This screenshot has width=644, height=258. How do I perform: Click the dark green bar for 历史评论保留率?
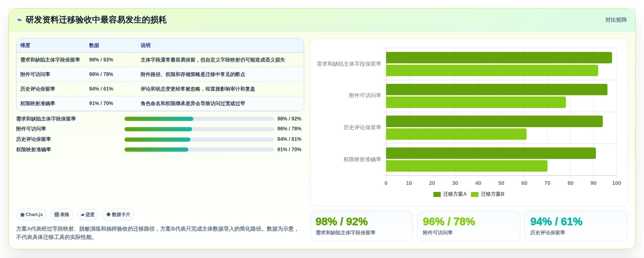point(494,121)
